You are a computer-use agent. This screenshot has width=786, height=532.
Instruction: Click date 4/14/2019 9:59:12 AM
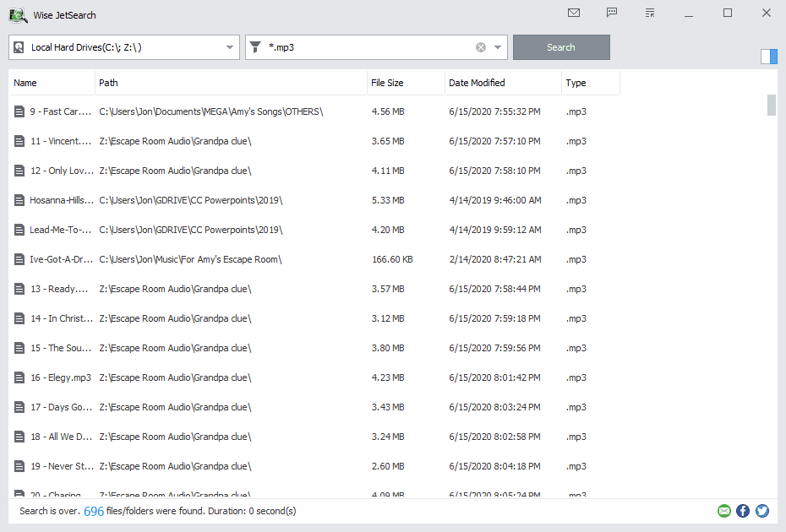click(495, 230)
